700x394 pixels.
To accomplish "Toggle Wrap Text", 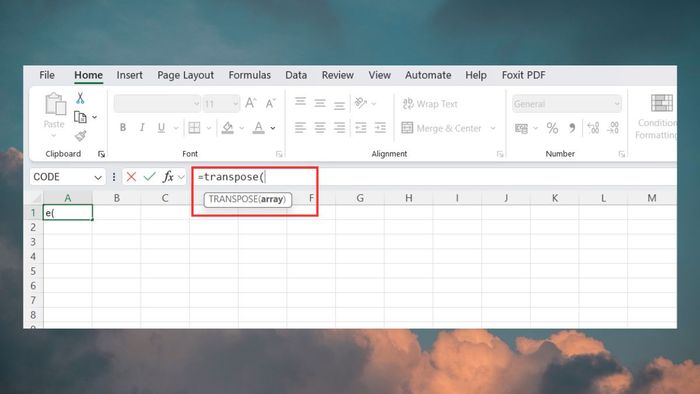I will (x=430, y=104).
